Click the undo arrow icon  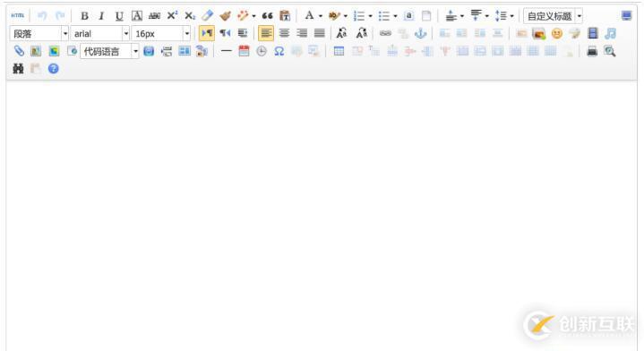(42, 15)
